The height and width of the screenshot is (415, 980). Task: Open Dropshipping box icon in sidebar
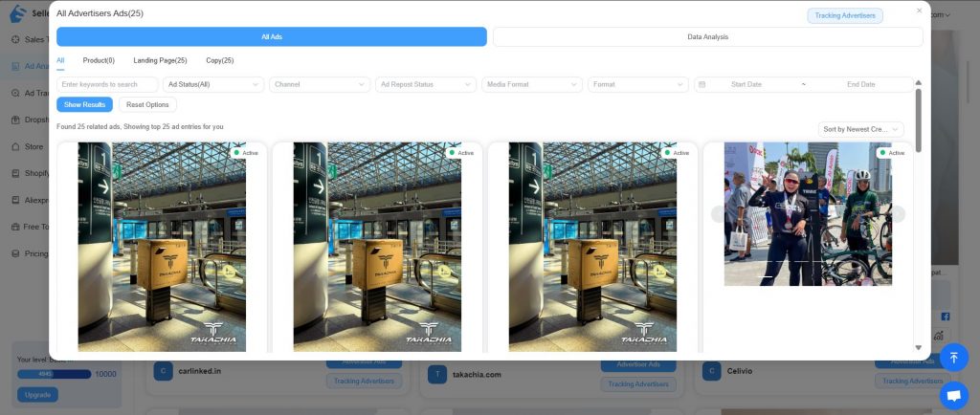(15, 120)
